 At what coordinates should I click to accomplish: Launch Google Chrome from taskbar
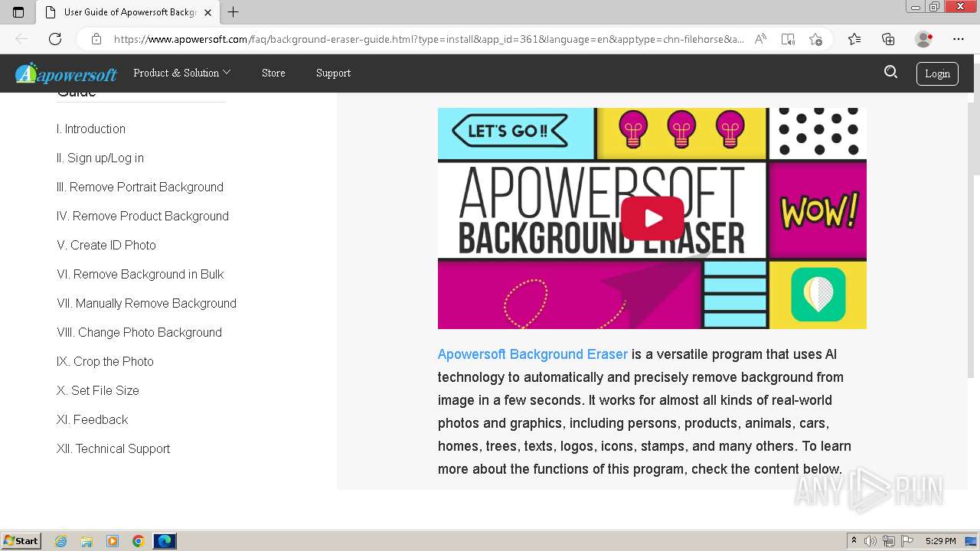[x=138, y=541]
